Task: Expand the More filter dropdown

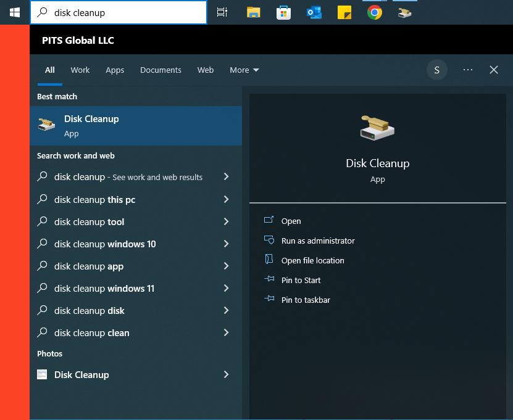Action: 244,70
